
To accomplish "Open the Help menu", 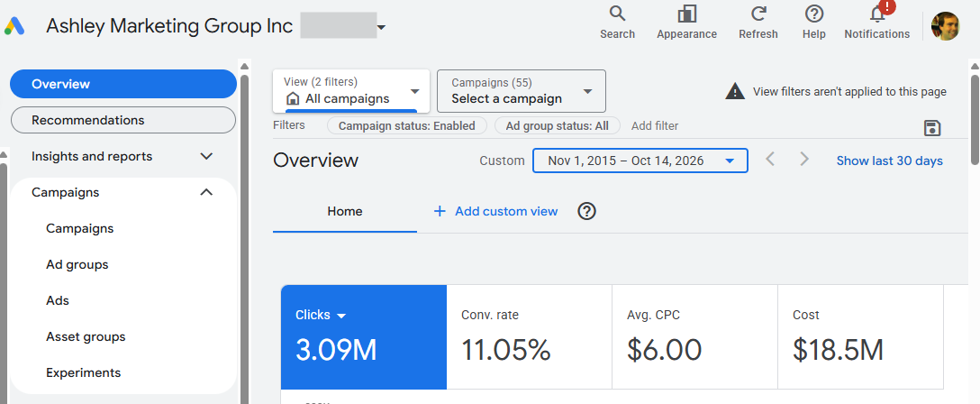I will pos(813,23).
